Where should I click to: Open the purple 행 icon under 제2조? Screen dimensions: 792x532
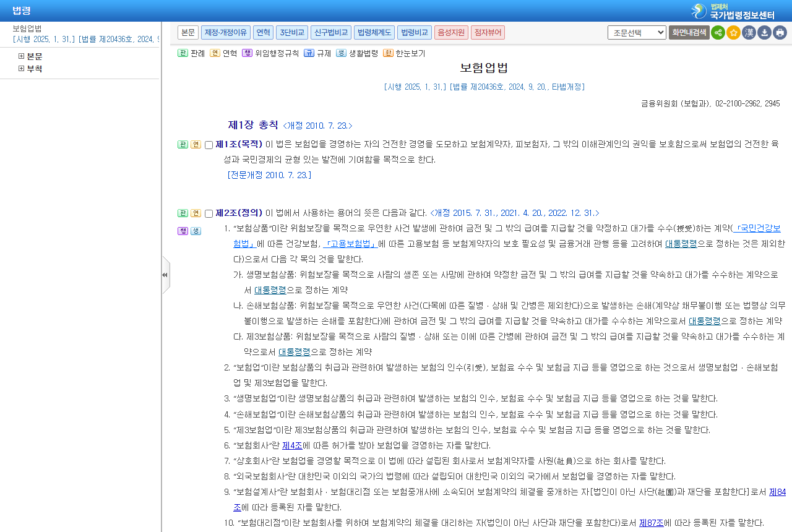pyautogui.click(x=183, y=231)
